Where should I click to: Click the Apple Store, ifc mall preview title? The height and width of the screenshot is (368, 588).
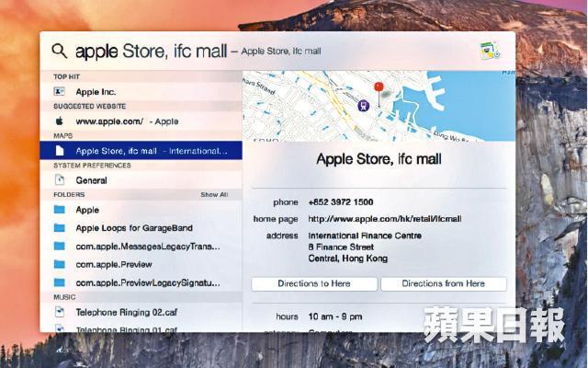pos(379,159)
